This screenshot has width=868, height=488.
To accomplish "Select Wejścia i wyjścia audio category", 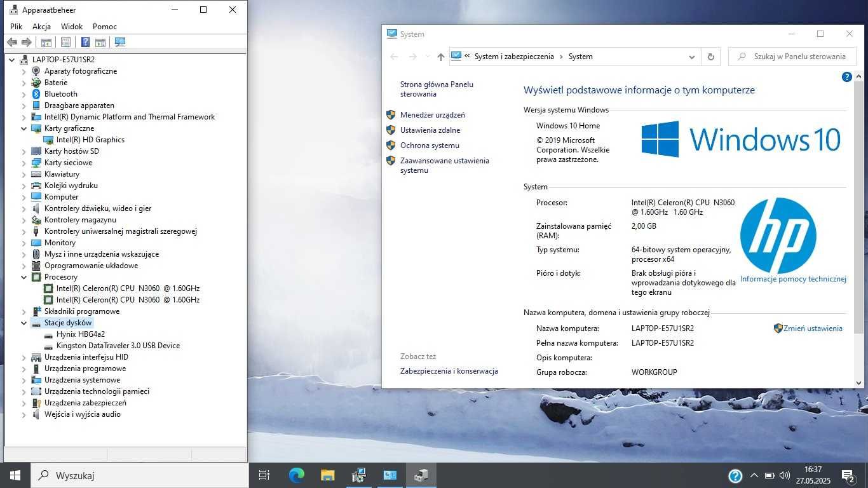I will pyautogui.click(x=83, y=414).
